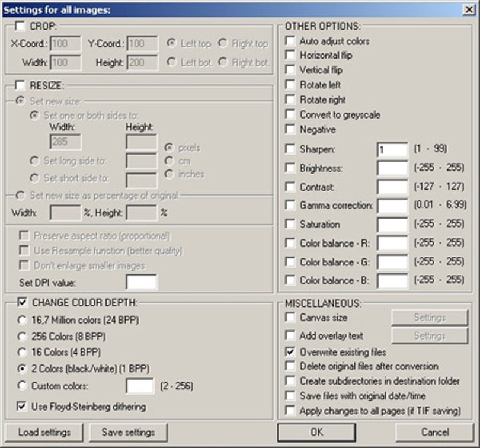The image size is (480, 448).
Task: Toggle Use Floyd-Steinberg dithering
Action: coord(21,407)
